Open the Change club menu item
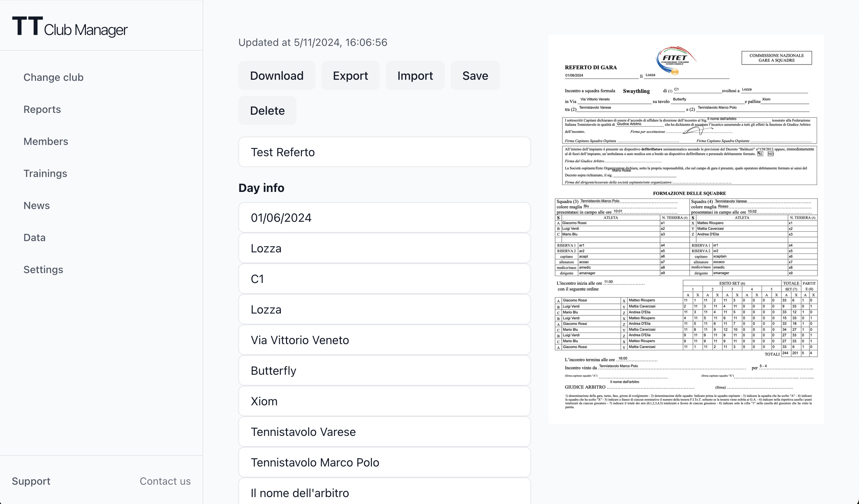 point(54,77)
